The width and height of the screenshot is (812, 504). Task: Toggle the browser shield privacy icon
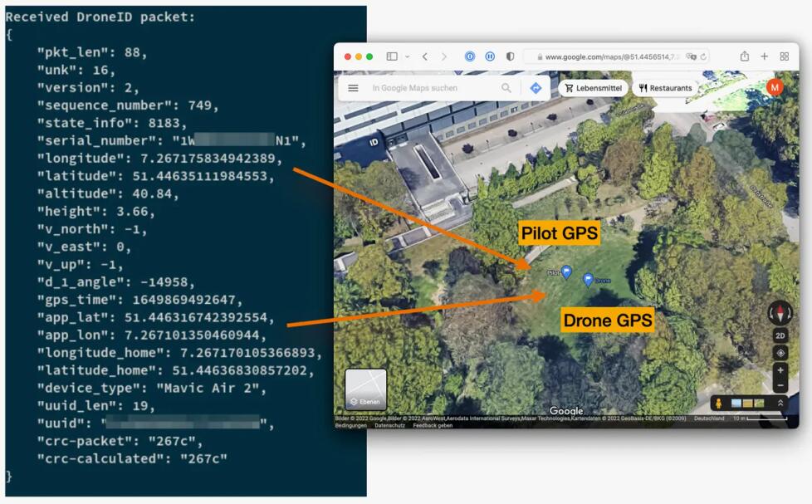tap(511, 56)
